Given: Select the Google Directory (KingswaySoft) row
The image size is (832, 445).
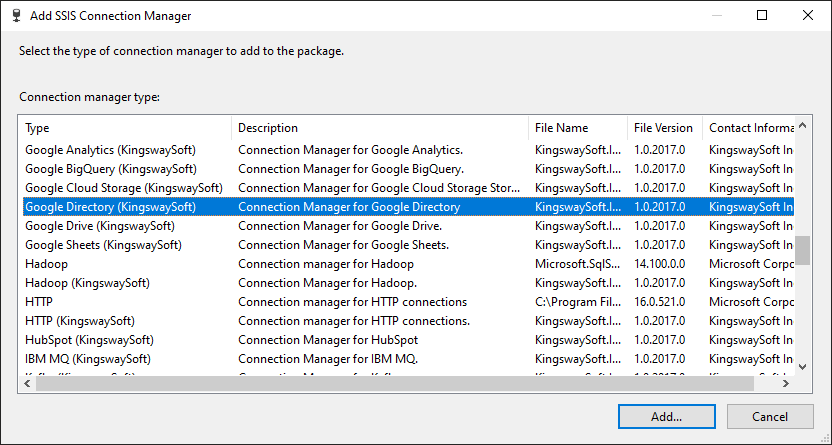Looking at the screenshot, I should [407, 207].
